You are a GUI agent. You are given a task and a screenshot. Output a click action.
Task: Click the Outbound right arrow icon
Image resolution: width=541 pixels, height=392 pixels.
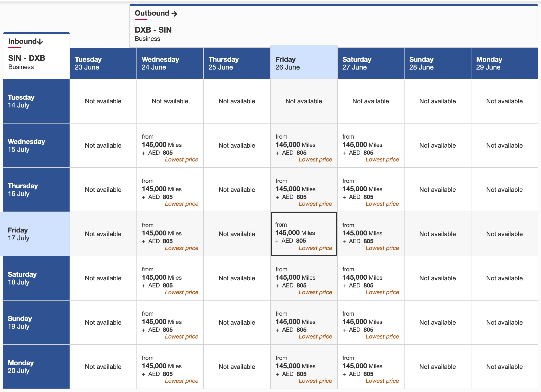pos(174,14)
